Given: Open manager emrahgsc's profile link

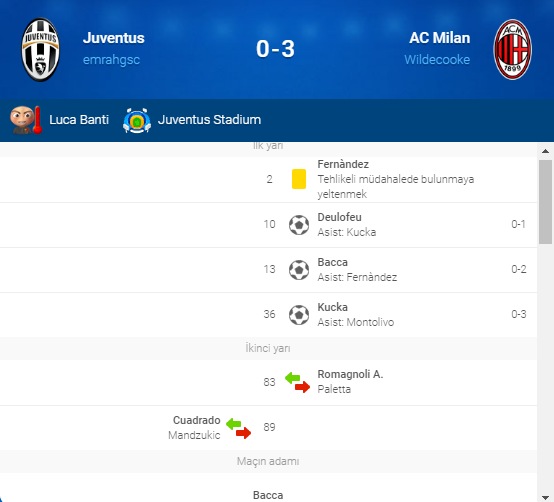Looking at the screenshot, I should coord(111,60).
